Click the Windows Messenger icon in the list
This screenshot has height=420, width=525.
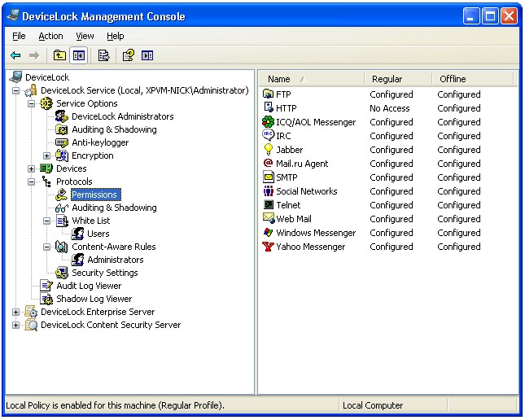[x=268, y=233]
